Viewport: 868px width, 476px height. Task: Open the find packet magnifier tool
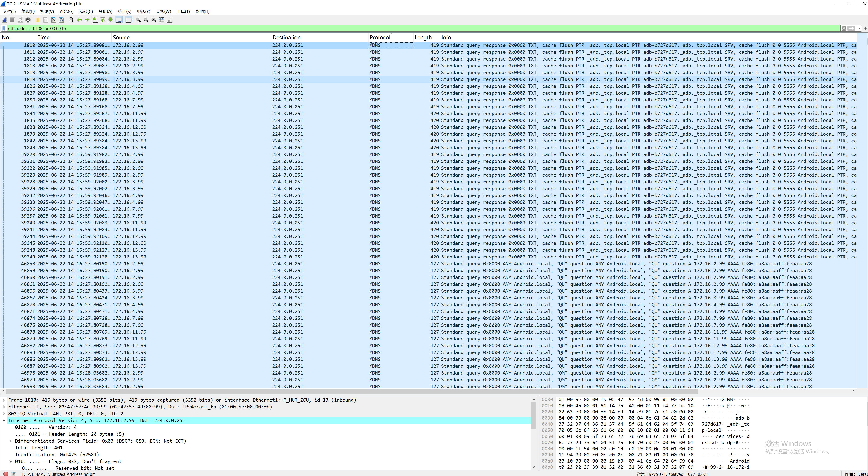(71, 20)
